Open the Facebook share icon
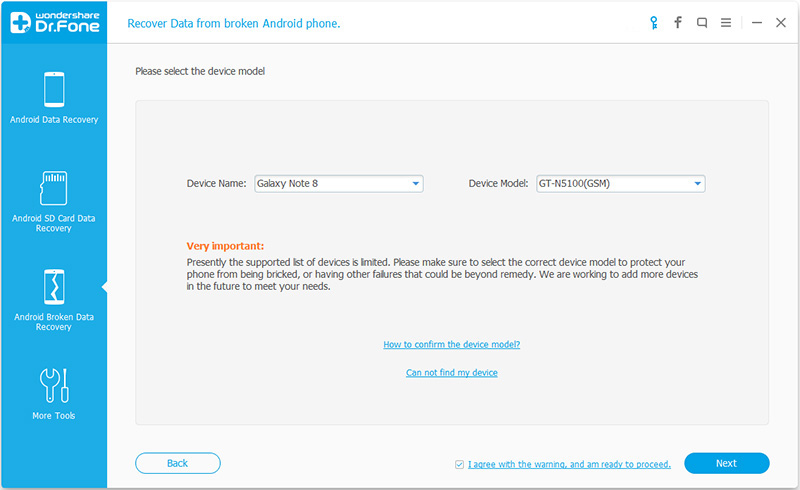 click(678, 22)
